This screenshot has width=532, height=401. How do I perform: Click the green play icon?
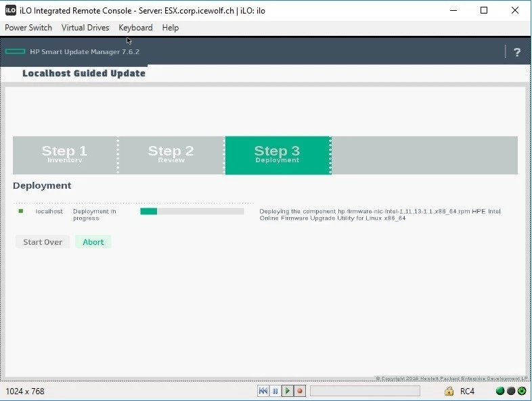[288, 391]
